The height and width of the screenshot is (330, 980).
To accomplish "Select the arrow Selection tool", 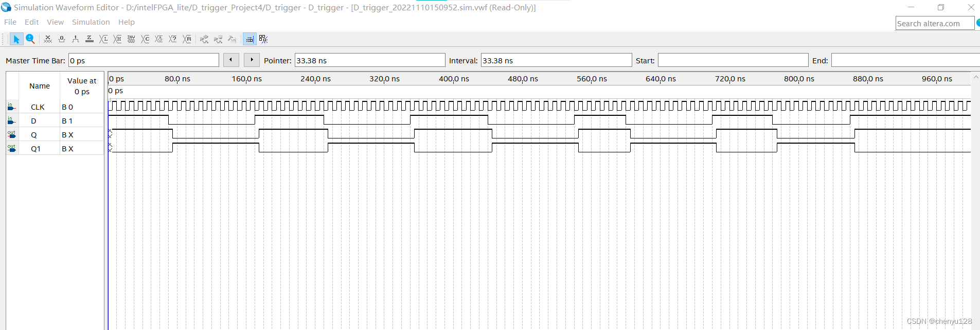I will [16, 39].
